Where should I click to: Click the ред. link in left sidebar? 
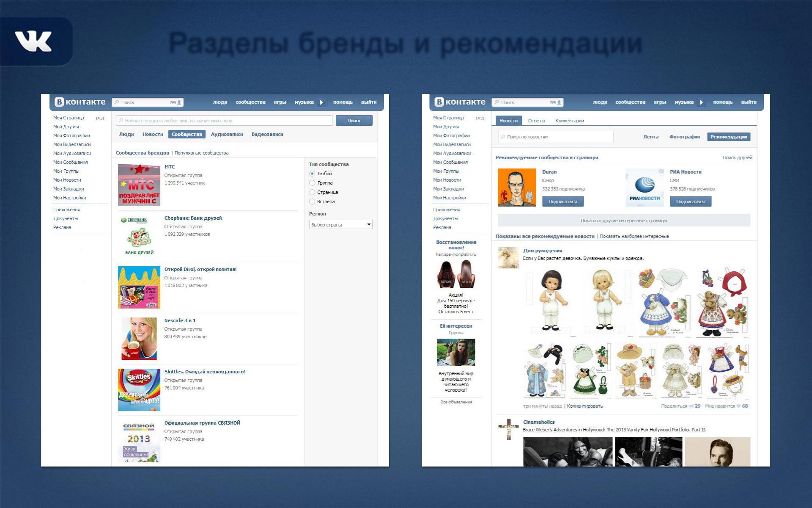point(101,118)
